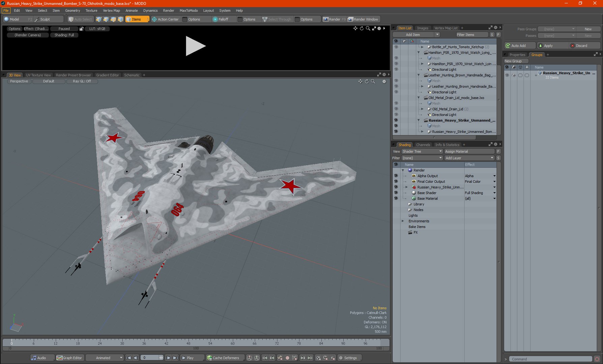Open the Texture menu
Viewport: 603px width, 364px height.
click(x=91, y=10)
